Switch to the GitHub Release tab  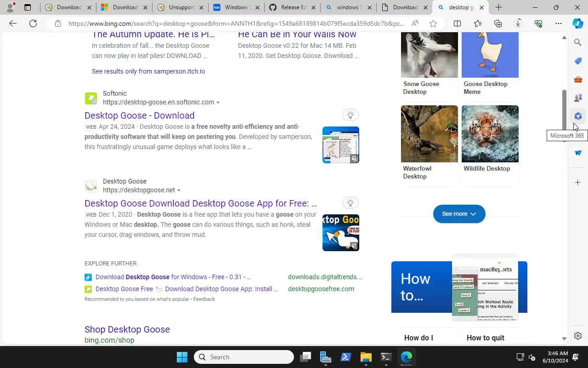click(x=292, y=7)
